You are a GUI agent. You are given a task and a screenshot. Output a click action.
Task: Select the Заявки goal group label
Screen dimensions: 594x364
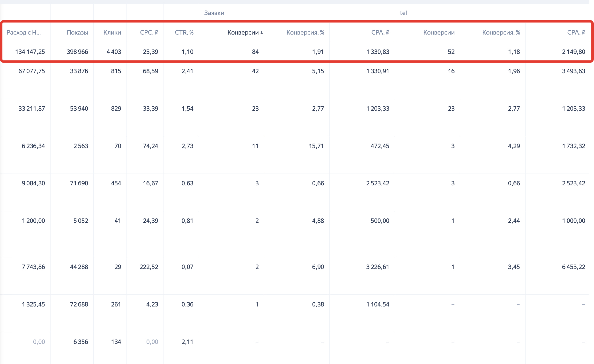214,13
